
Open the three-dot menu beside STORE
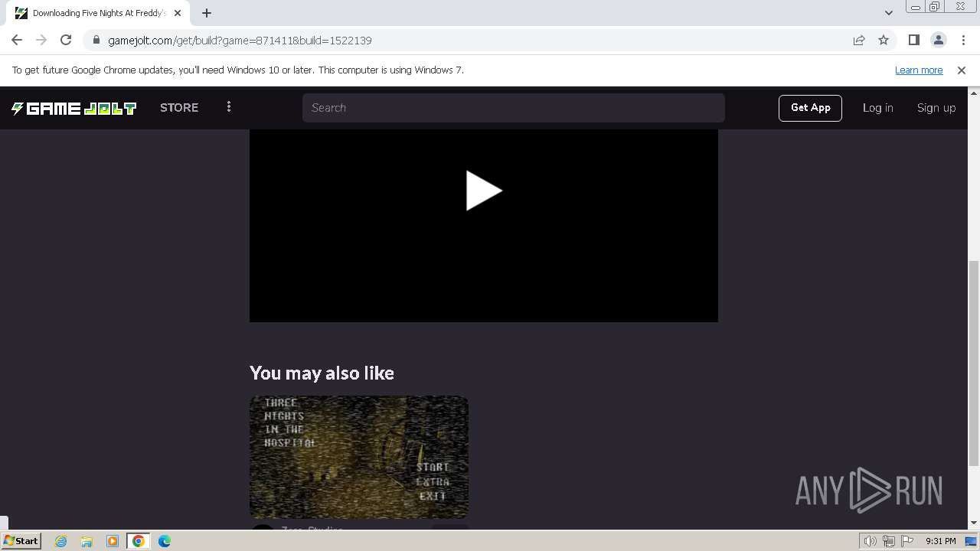(228, 107)
